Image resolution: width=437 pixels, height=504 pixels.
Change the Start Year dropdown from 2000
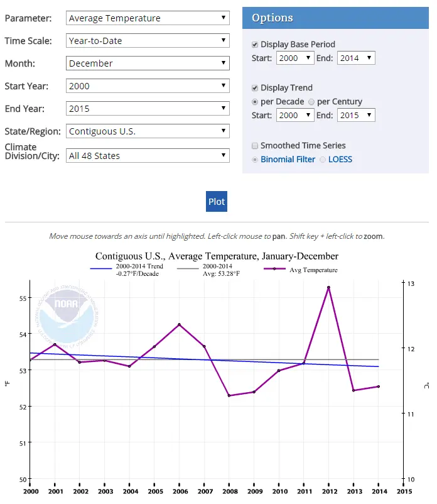[x=148, y=86]
